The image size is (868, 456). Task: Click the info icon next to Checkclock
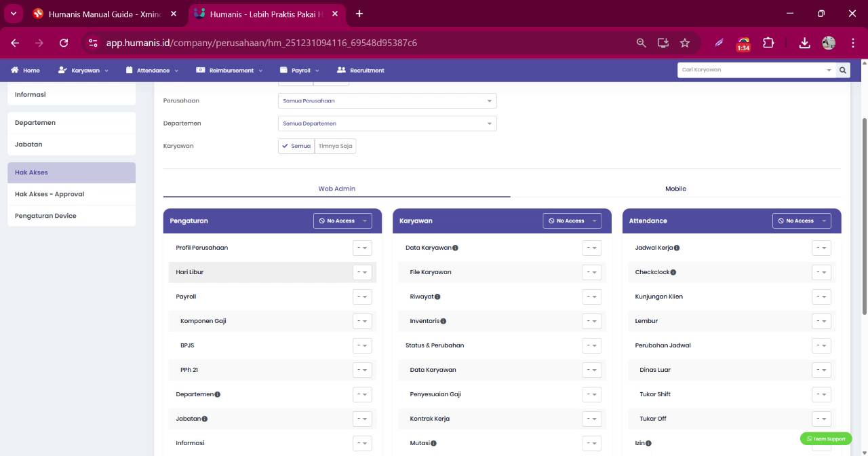(673, 272)
